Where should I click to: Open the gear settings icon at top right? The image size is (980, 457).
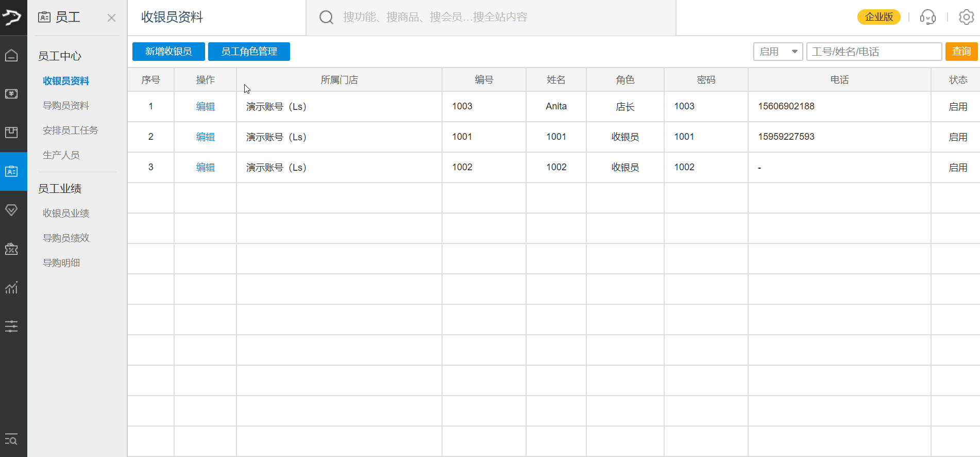[x=966, y=17]
